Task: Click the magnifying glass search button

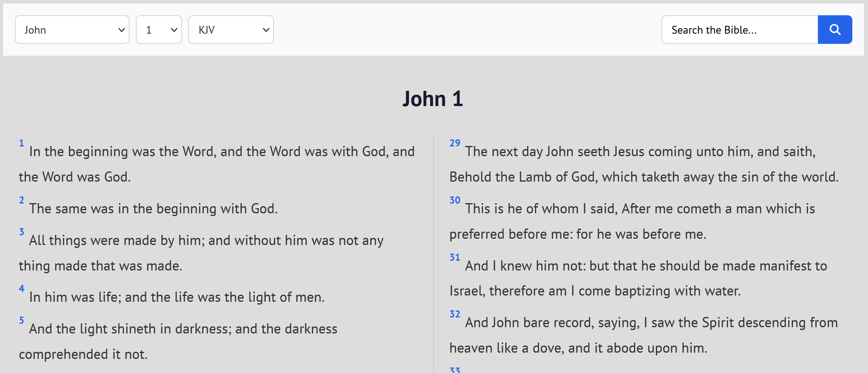Action: [x=834, y=30]
